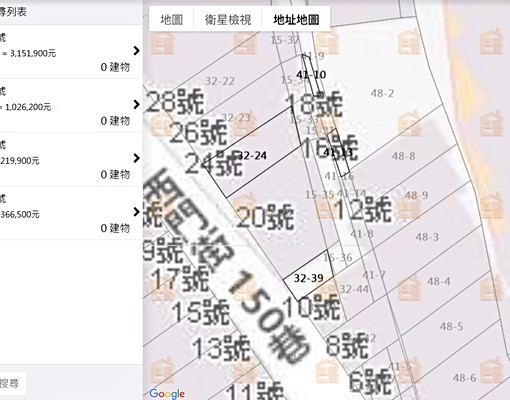The width and height of the screenshot is (510, 400).
Task: Click address label 13號
Action: [221, 348]
